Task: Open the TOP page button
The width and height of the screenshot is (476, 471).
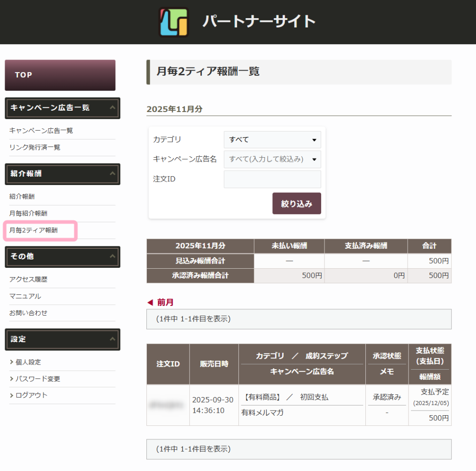Action: click(60, 75)
